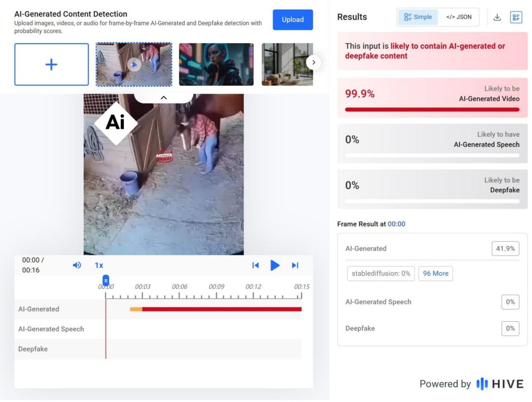532x402 pixels.
Task: Click the detailed list view icon
Action: (516, 17)
